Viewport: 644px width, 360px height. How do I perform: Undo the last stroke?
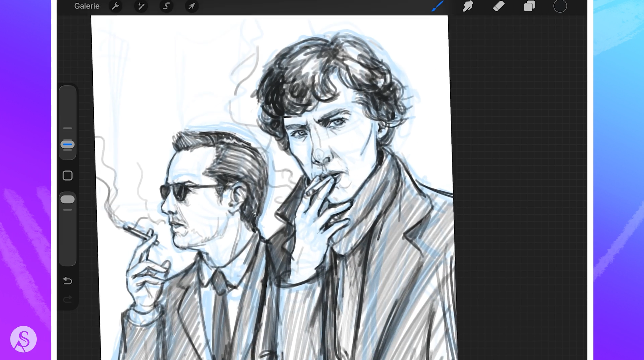pyautogui.click(x=67, y=281)
